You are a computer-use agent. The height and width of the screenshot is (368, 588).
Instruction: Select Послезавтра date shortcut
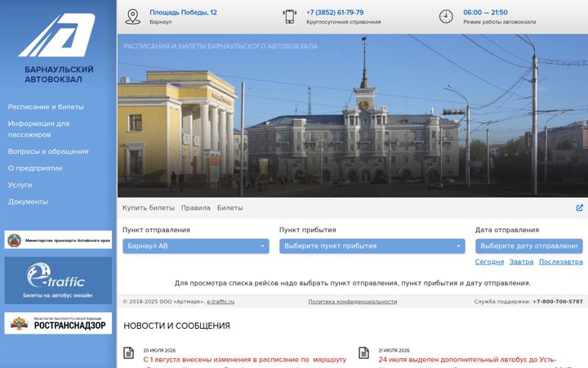[x=561, y=262]
